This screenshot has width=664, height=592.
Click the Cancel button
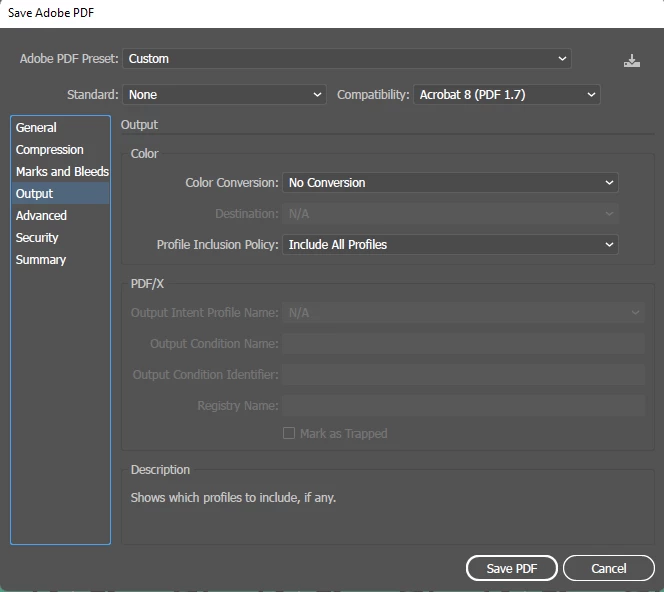coord(609,568)
